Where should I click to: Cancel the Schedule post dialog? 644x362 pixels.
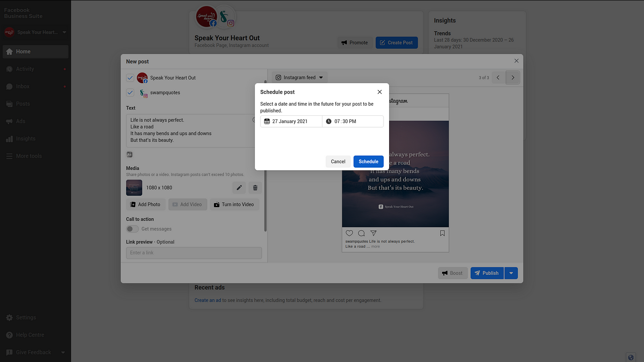point(338,161)
